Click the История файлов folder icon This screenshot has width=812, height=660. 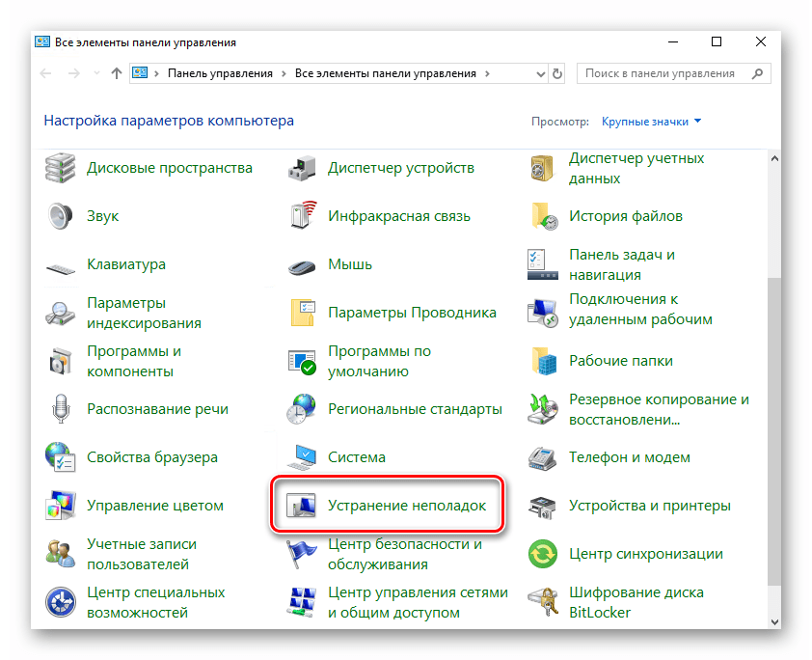(544, 216)
